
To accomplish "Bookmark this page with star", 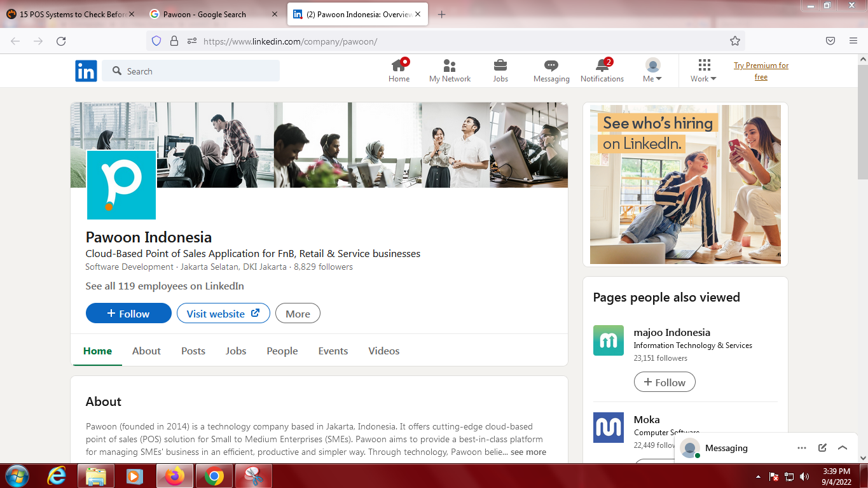I will point(735,41).
